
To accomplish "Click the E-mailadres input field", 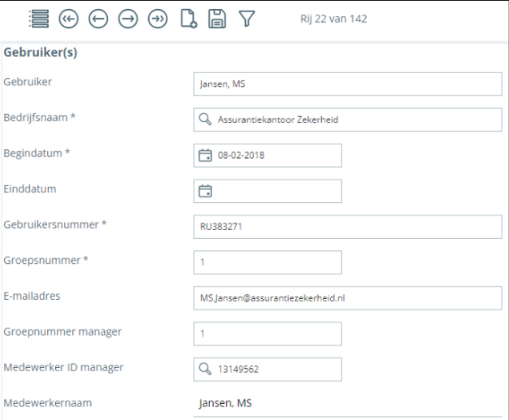I will click(x=348, y=298).
